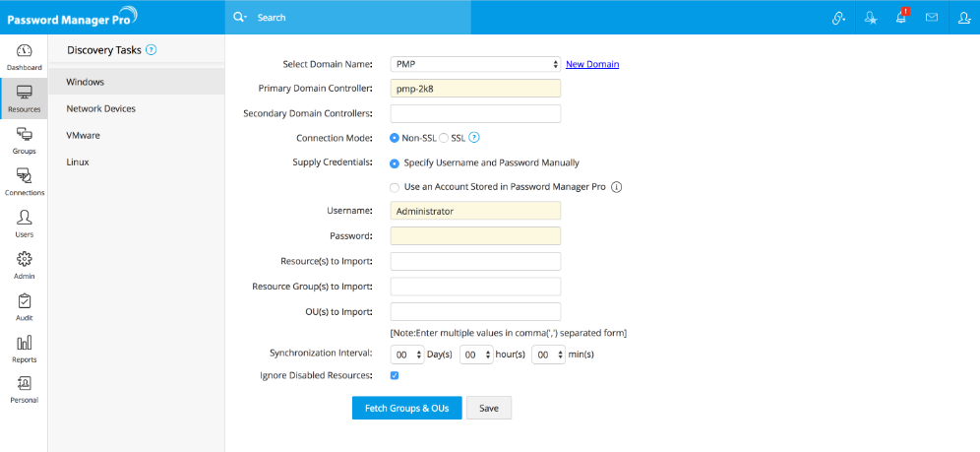Click the New Domain link
The width and height of the screenshot is (980, 452).
pyautogui.click(x=592, y=64)
